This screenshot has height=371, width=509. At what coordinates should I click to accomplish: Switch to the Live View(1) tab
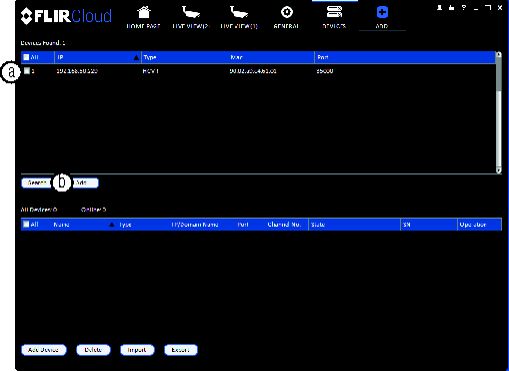point(239,17)
